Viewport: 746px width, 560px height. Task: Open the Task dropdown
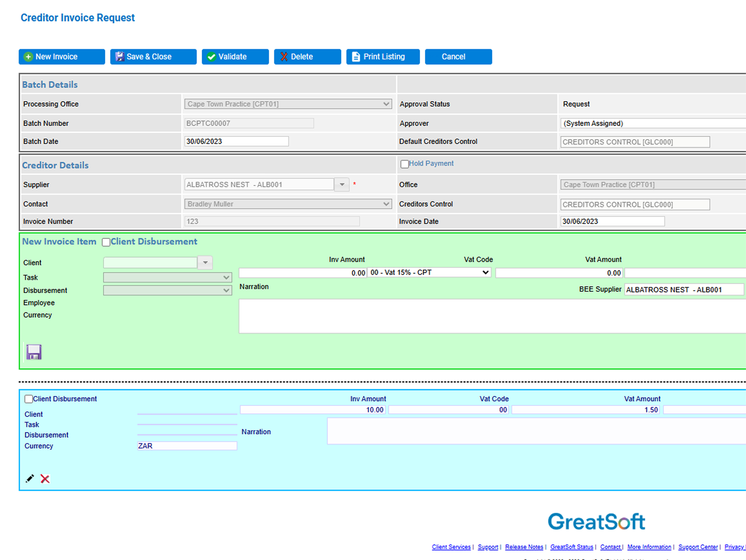[x=167, y=277]
